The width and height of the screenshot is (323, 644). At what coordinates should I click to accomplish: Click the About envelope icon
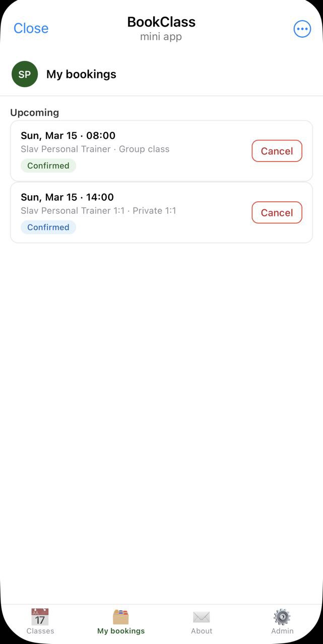[201, 616]
